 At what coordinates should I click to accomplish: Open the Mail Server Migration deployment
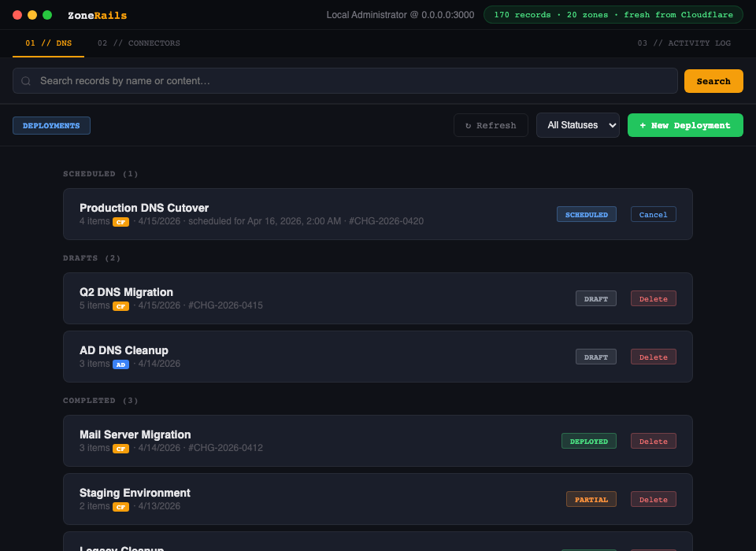coord(135,435)
